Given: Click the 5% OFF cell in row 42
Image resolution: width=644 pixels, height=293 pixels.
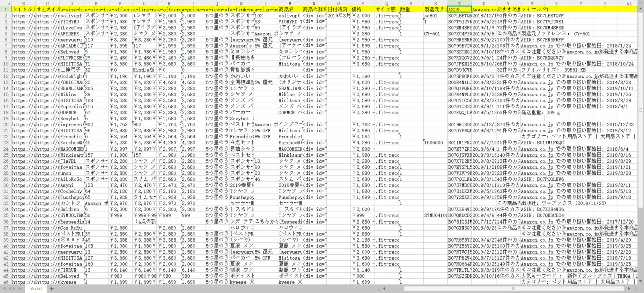Looking at the screenshot, I should pyautogui.click(x=266, y=257).
